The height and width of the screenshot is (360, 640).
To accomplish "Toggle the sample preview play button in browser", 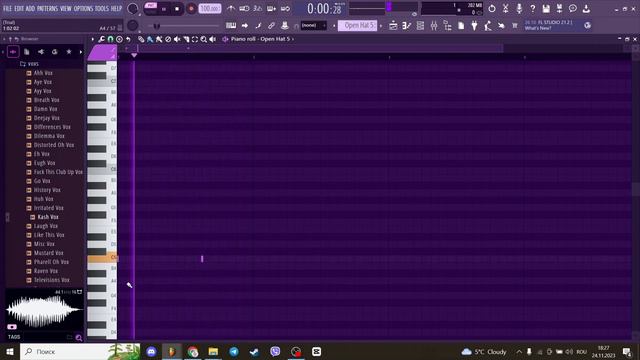I will click(12, 327).
